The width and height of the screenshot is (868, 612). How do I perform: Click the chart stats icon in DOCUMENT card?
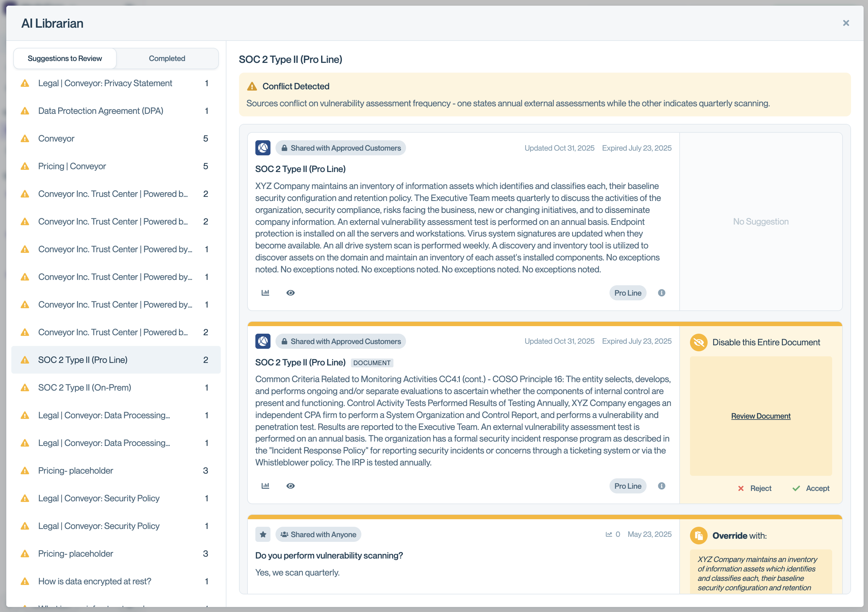265,486
